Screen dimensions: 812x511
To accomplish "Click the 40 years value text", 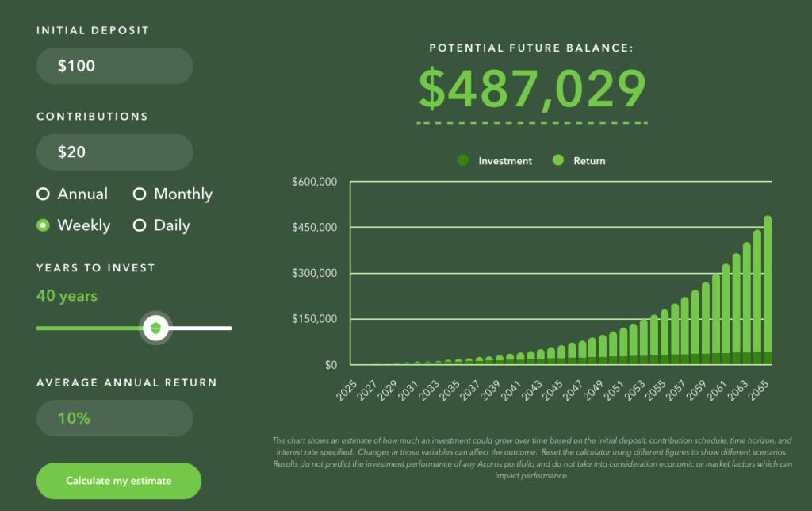I will pos(67,296).
